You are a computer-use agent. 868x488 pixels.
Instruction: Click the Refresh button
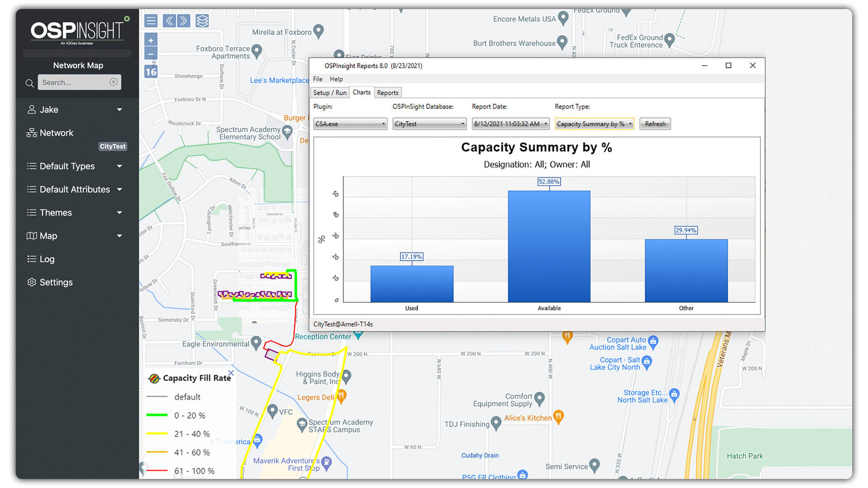point(655,124)
